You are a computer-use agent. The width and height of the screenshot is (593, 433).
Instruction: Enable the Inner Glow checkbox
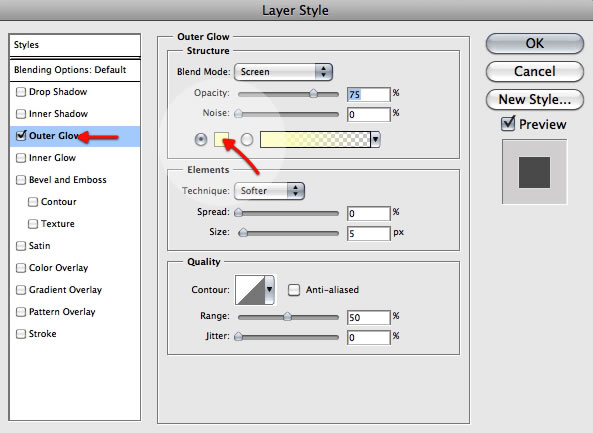tap(21, 158)
